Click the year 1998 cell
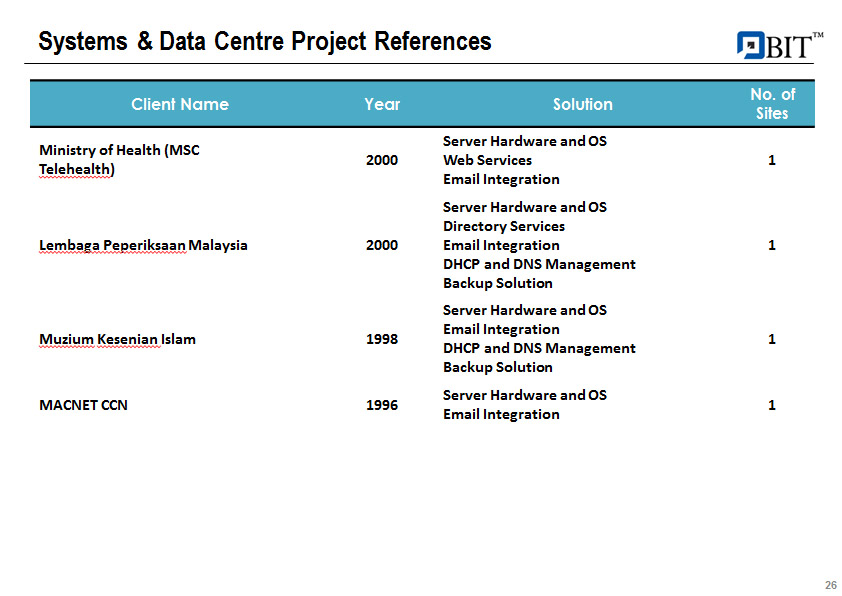 (x=382, y=339)
